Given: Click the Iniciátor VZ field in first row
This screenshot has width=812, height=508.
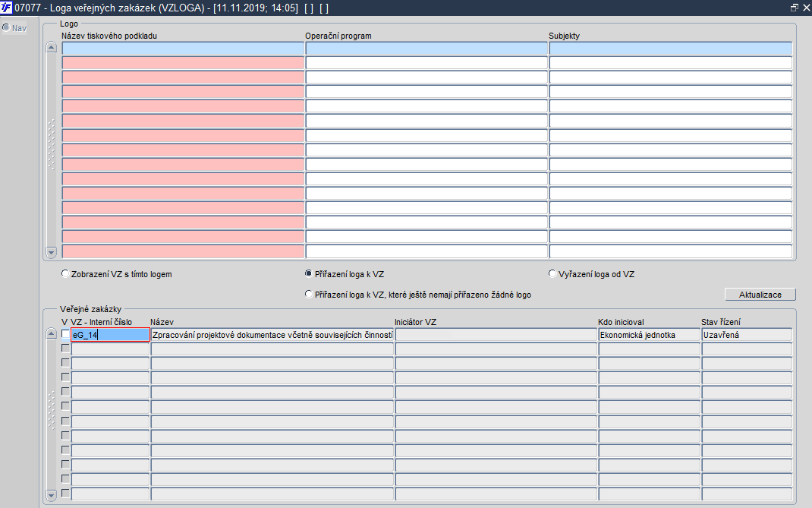Looking at the screenshot, I should coord(496,335).
